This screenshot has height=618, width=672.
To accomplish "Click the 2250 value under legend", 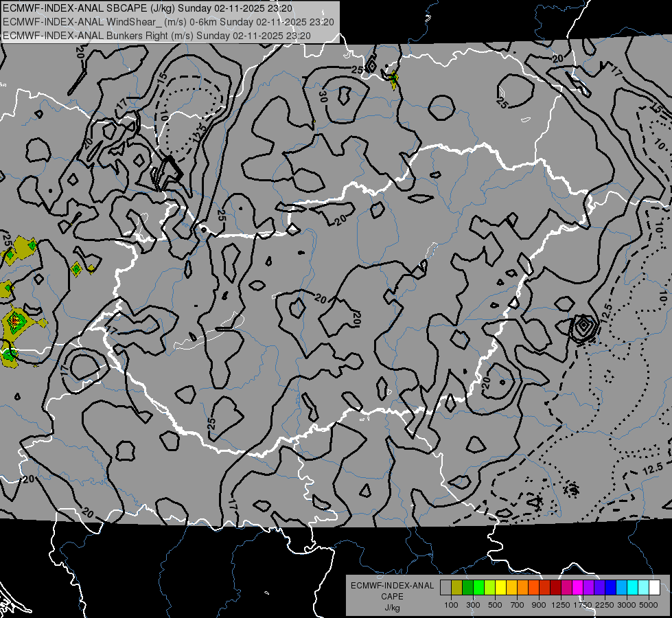I will 605,605.
